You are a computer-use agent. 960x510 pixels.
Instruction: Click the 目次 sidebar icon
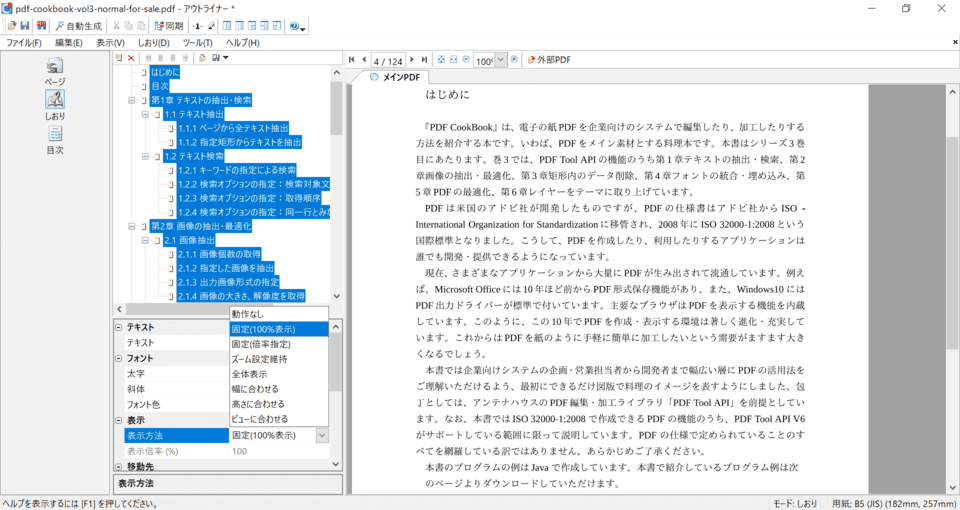point(55,139)
